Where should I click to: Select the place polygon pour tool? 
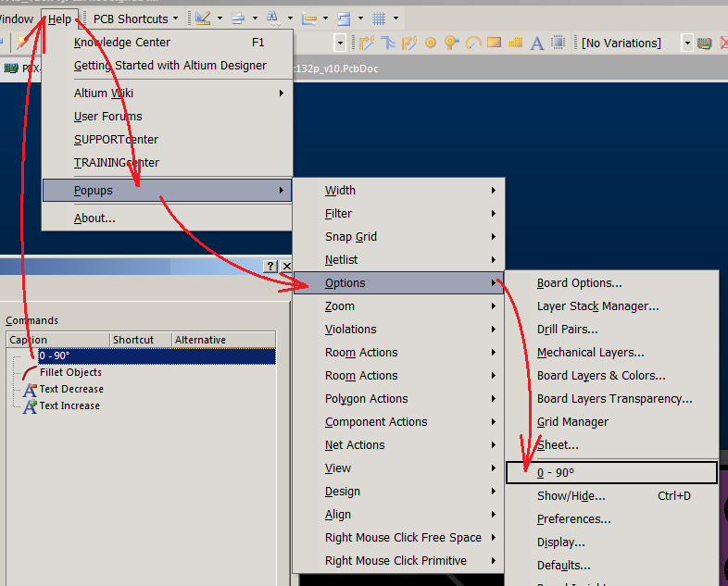(x=515, y=44)
